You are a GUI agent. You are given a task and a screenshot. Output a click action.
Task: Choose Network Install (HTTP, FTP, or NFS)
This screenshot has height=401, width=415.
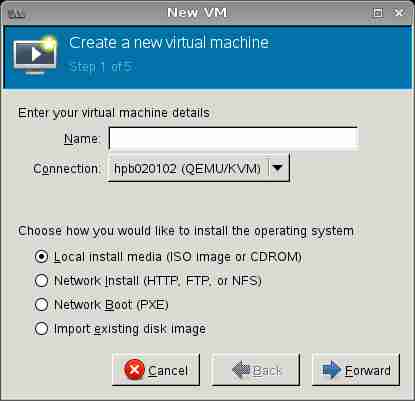point(41,281)
